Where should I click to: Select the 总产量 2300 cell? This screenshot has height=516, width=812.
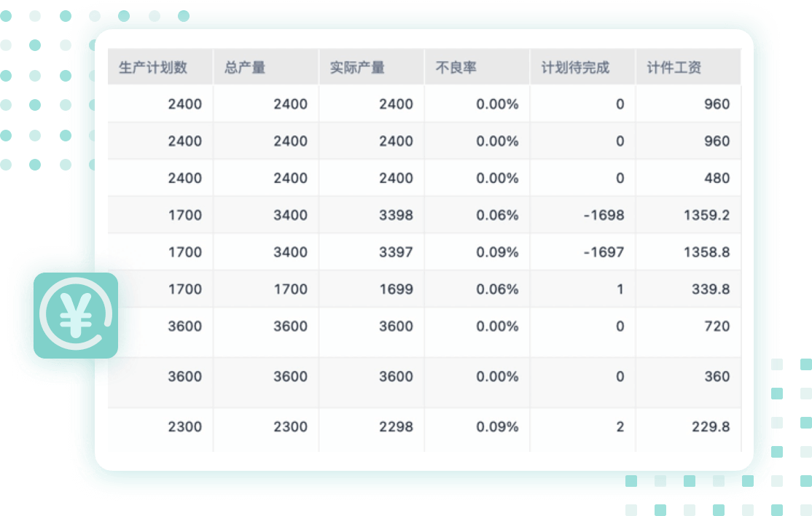[266, 429]
